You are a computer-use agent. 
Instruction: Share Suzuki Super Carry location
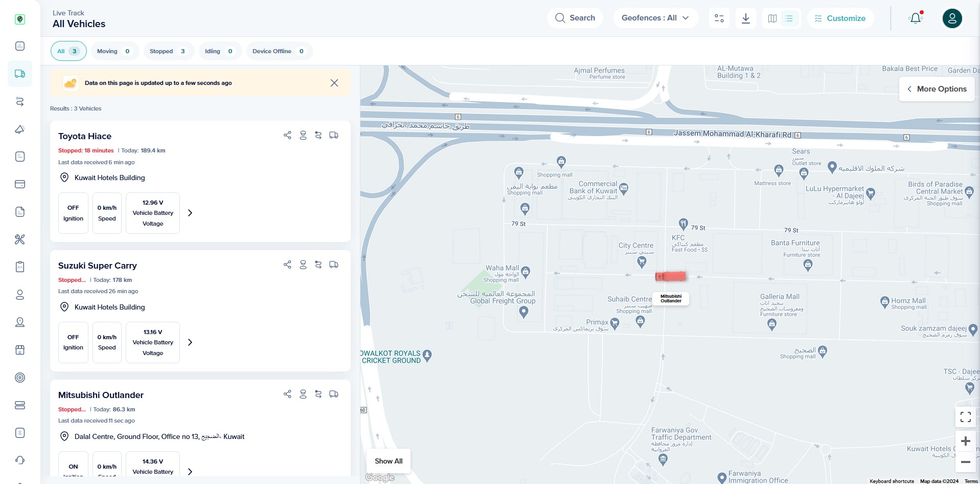[287, 265]
